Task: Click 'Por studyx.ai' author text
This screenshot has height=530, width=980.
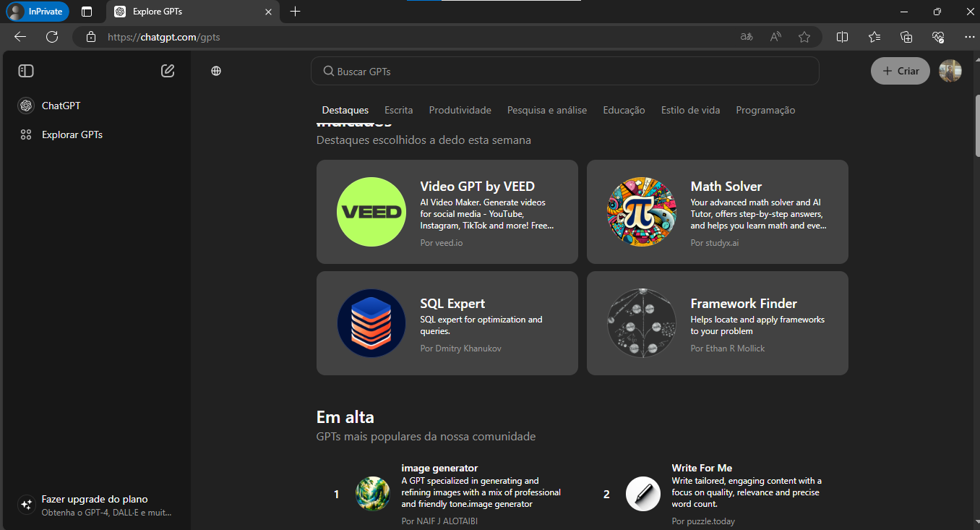Action: click(x=715, y=243)
